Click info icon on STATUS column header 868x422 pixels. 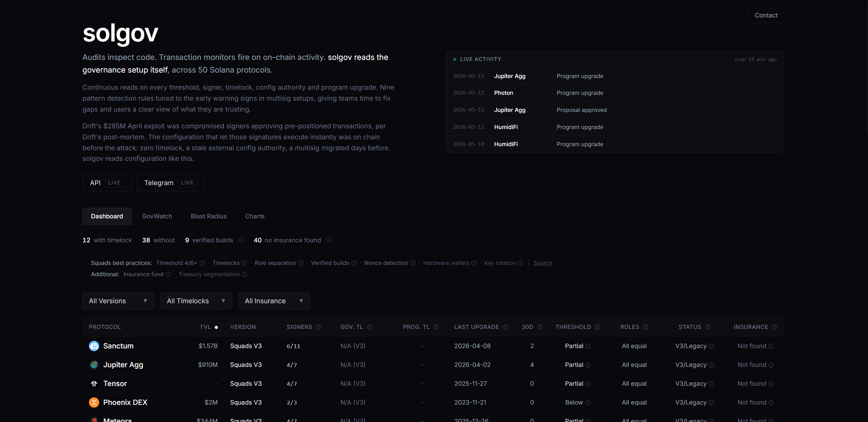(708, 327)
